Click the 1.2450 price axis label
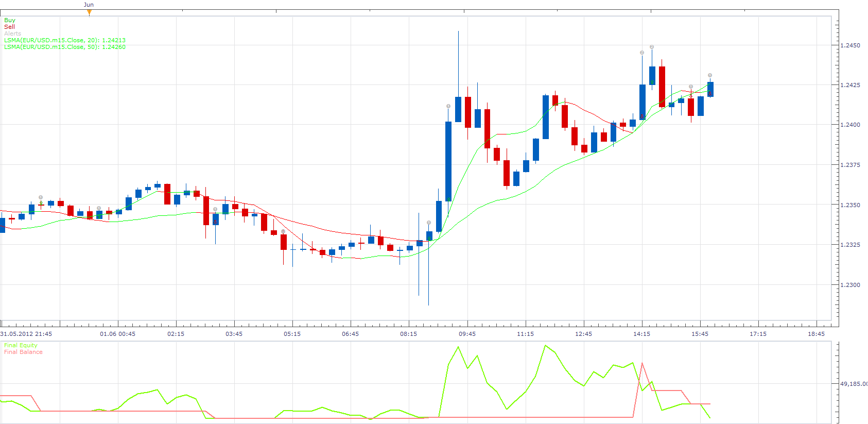This screenshot has width=868, height=424. 850,45
